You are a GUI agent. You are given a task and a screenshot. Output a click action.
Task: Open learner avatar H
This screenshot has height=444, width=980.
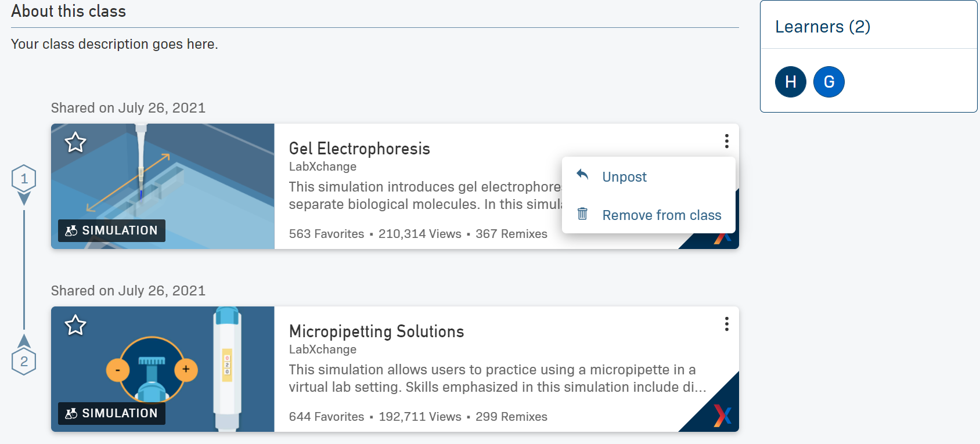point(791,82)
